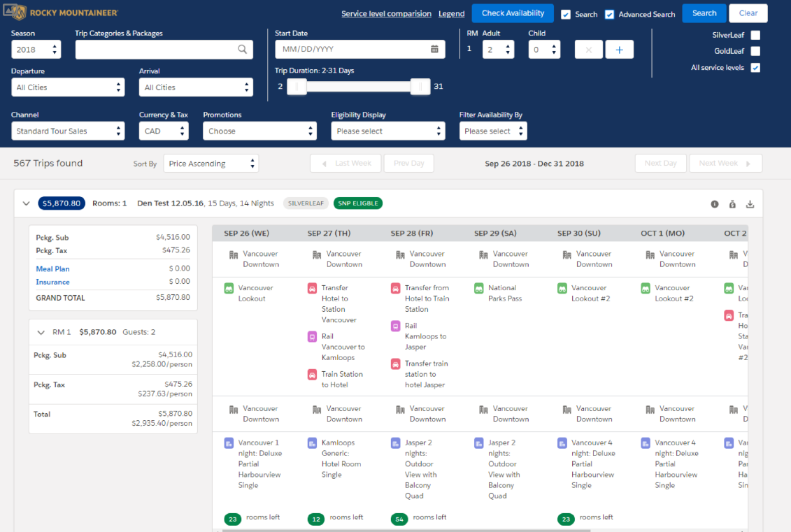Click the Adult count stepper
The image size is (791, 532).
(508, 50)
